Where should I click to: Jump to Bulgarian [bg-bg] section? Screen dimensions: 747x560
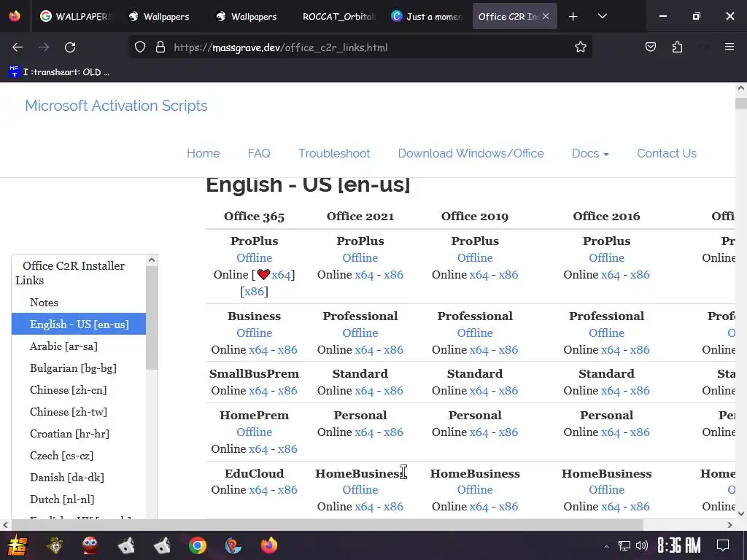73,368
